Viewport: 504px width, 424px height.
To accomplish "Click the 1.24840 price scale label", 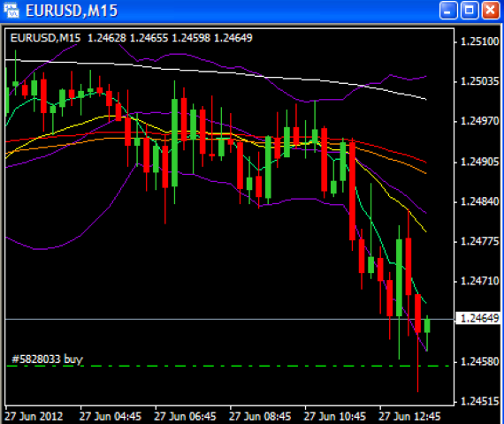I will (479, 201).
